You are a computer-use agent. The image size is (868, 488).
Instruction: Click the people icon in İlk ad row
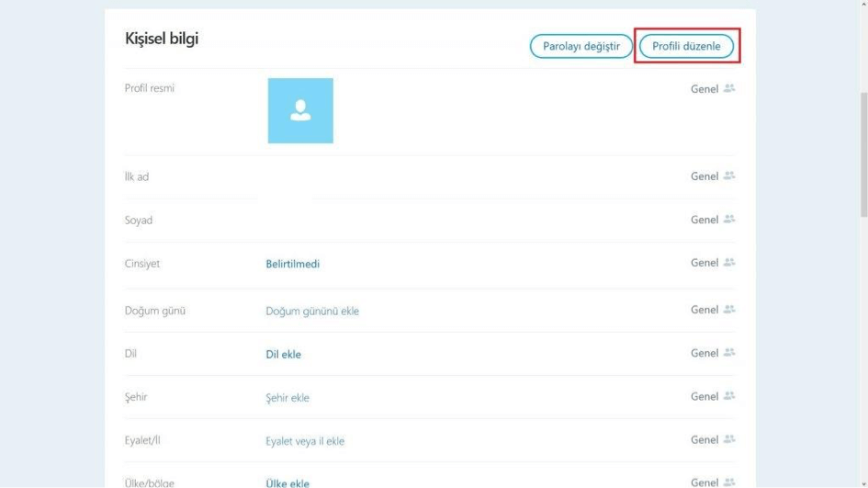[x=729, y=176]
